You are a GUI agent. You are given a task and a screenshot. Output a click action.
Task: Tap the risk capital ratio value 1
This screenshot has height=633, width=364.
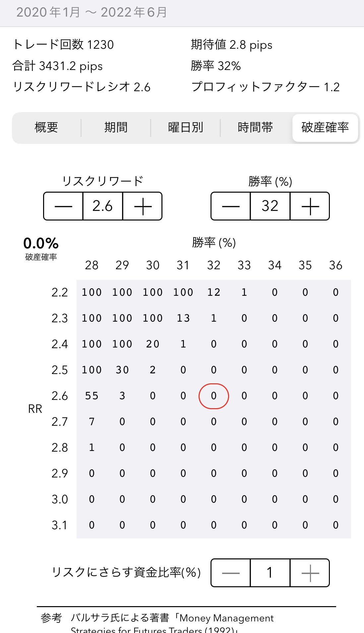coord(270,573)
